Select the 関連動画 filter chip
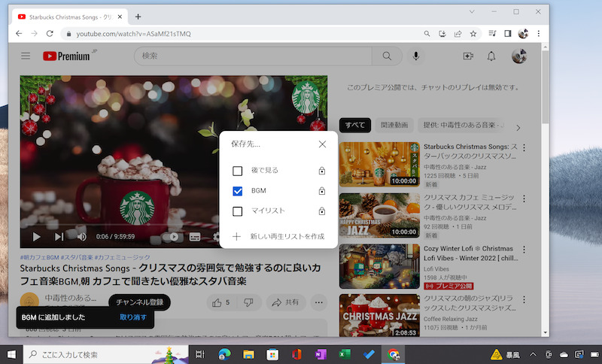602x364 pixels. pos(394,126)
